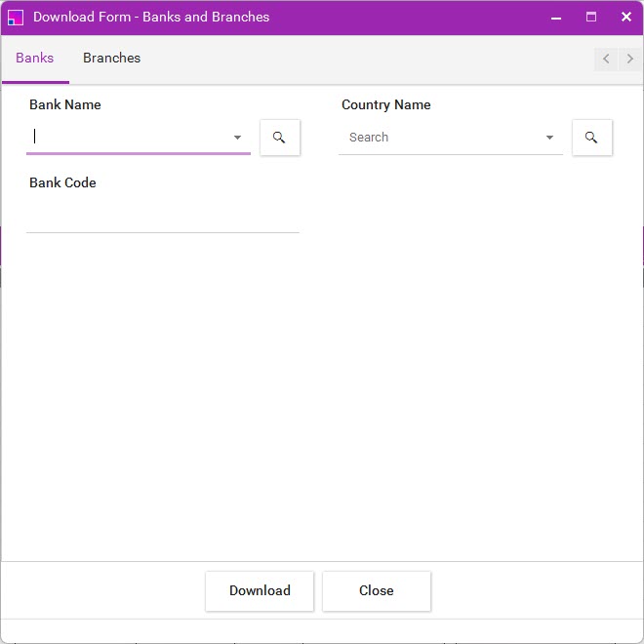Expand the Bank Name dropdown arrow
The height and width of the screenshot is (644, 644).
pyautogui.click(x=237, y=138)
